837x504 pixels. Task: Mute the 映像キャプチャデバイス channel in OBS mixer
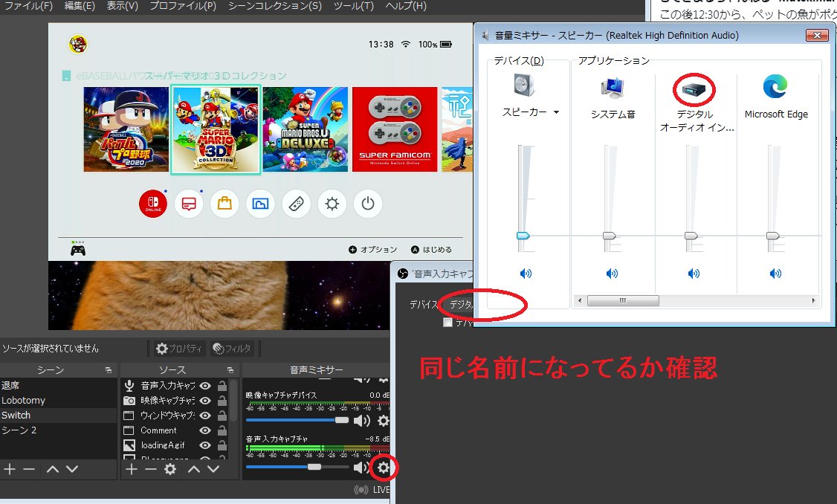[x=362, y=421]
